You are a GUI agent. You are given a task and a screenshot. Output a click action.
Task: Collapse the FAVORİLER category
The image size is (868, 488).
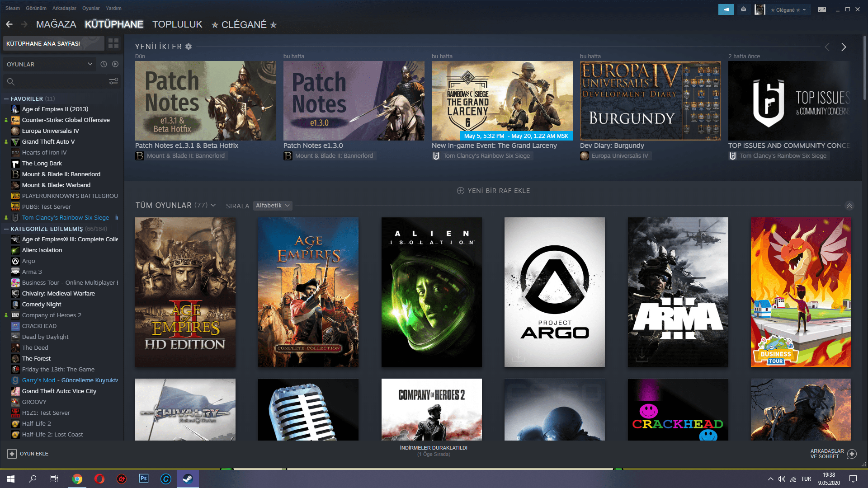[x=6, y=99]
